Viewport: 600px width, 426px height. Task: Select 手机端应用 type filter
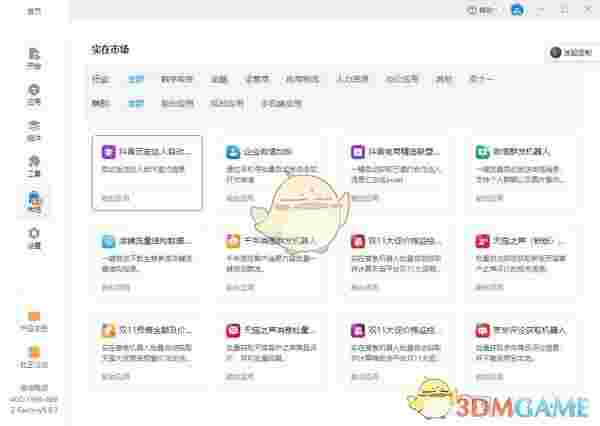coord(282,103)
